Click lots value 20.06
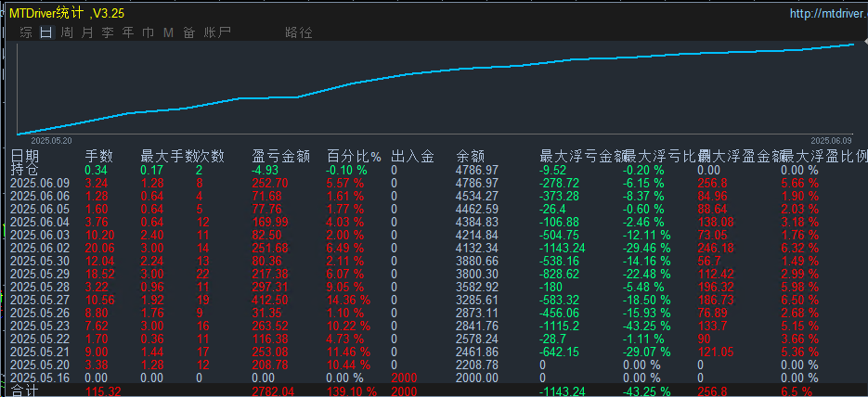 click(99, 248)
